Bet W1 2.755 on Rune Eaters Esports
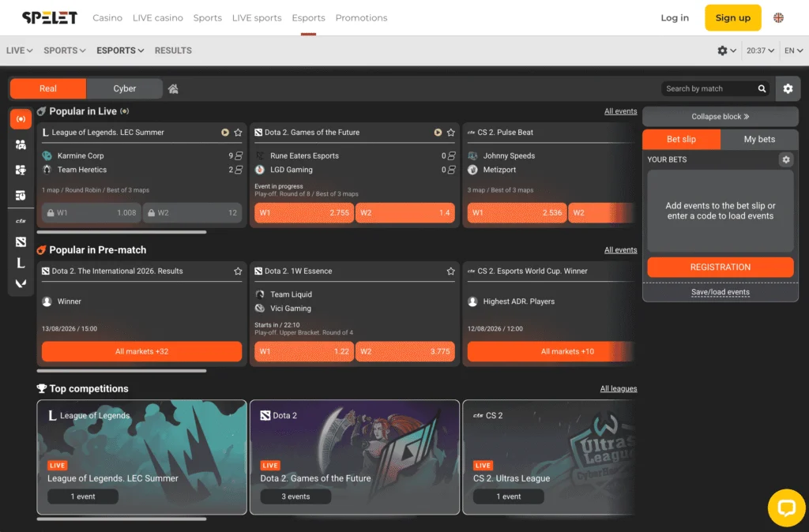This screenshot has width=809, height=532. [x=304, y=213]
